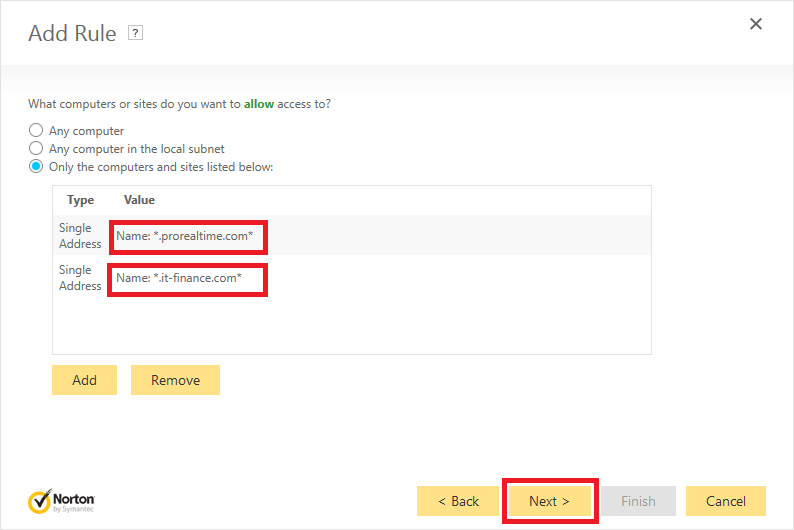Image resolution: width=794 pixels, height=530 pixels.
Task: Select the *.it-finance.com* address entry
Action: [179, 278]
